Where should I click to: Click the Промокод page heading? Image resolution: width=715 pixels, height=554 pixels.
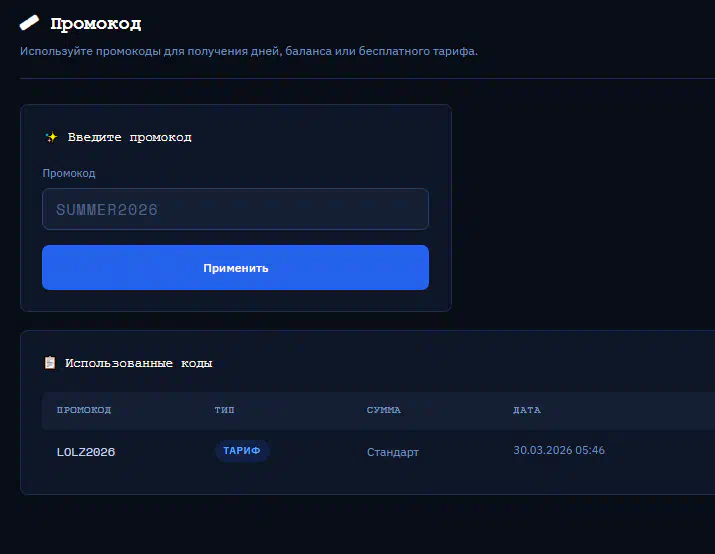pyautogui.click(x=96, y=22)
